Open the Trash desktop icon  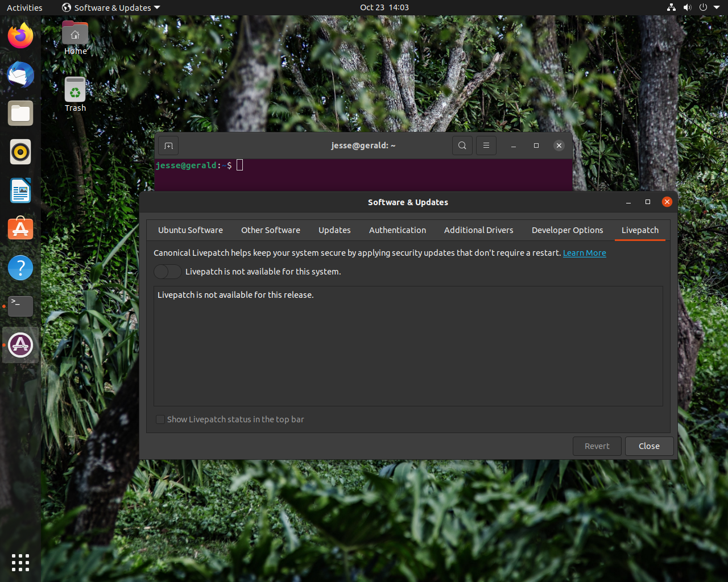pos(75,94)
